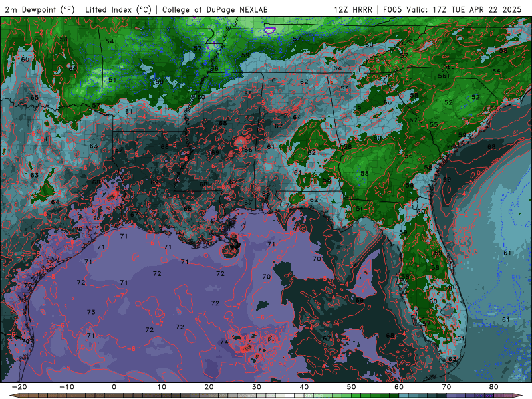Click the "80" colorbar label
This screenshot has width=532, height=399.
click(x=494, y=387)
